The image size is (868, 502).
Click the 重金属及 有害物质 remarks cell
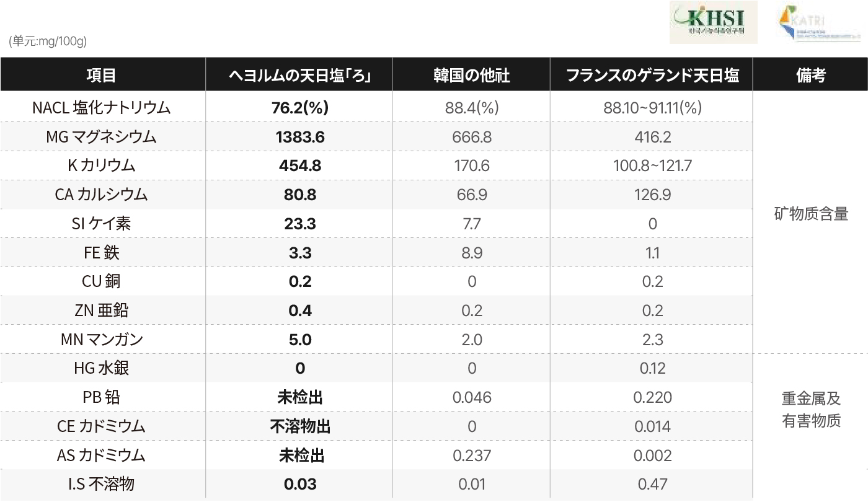pos(811,409)
